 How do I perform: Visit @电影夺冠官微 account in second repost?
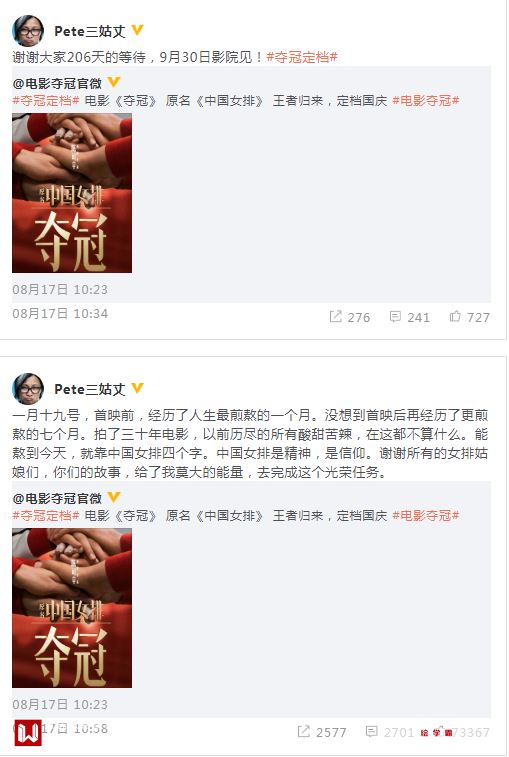pos(57,499)
